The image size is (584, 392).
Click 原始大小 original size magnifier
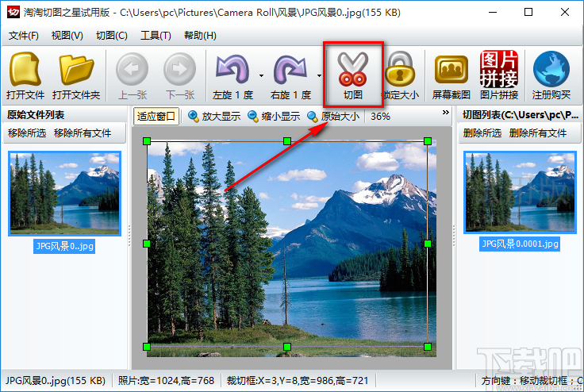333,117
